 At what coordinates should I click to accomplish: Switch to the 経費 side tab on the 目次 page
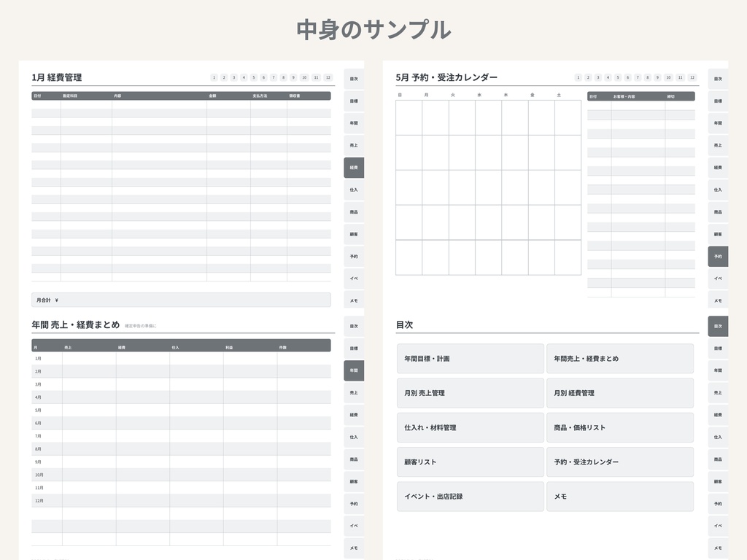coord(719,415)
